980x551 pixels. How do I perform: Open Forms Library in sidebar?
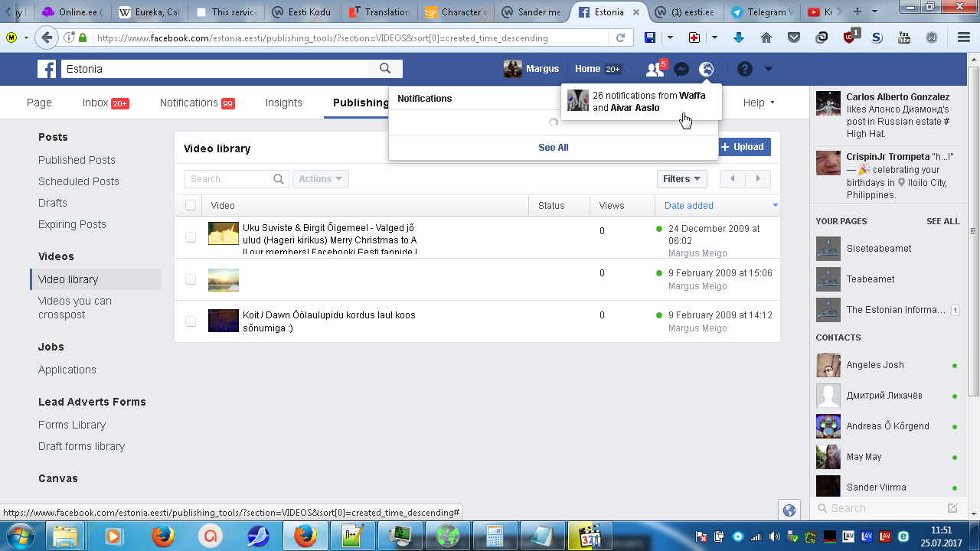72,425
